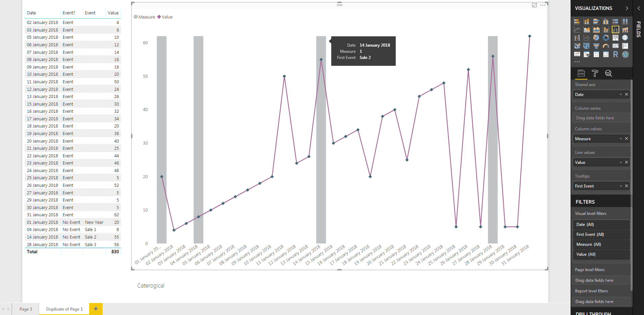Select Duplicate of Page 1 tab

coord(64,309)
